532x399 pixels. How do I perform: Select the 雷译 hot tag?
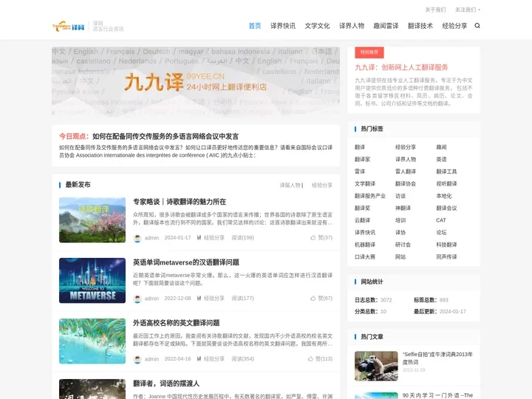tap(360, 171)
